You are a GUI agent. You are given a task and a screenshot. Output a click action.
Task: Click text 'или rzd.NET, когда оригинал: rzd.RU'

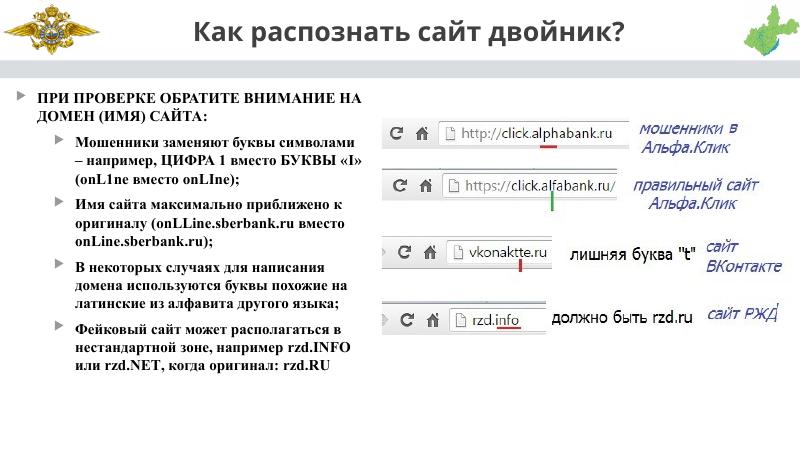203,365
